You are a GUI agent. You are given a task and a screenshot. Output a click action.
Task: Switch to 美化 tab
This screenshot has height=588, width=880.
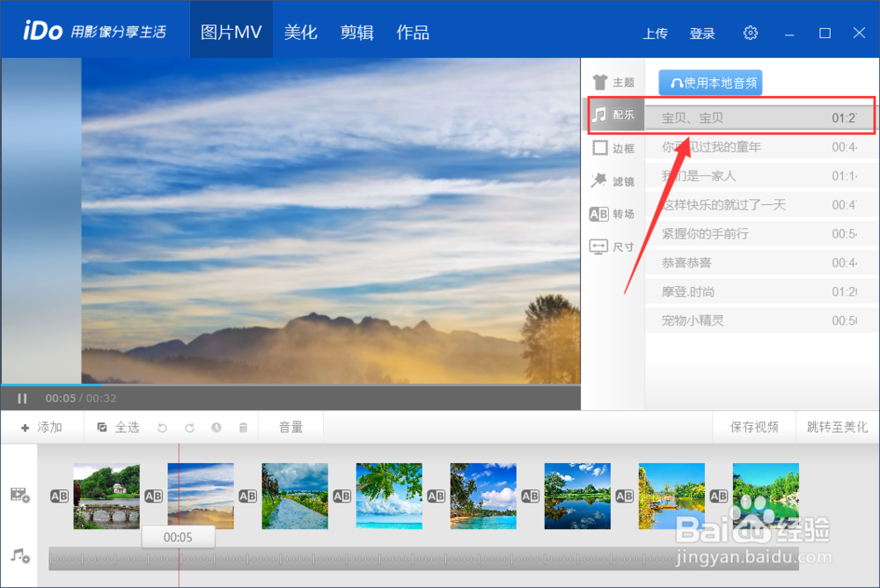(x=301, y=32)
